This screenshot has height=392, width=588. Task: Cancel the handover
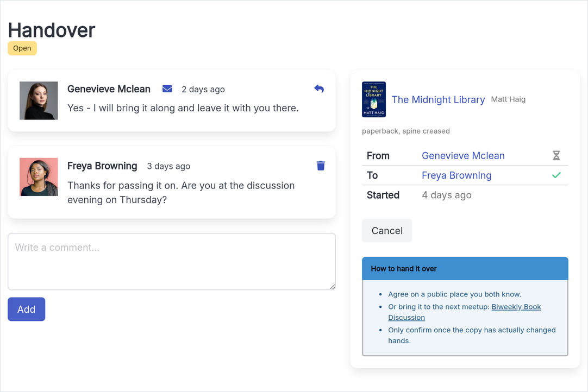click(387, 231)
